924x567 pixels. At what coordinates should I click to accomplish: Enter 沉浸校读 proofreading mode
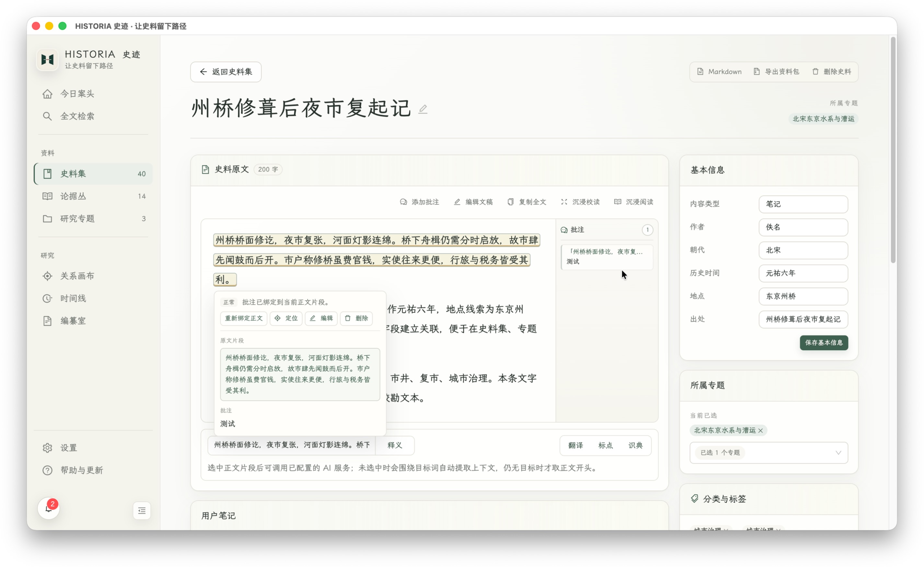click(580, 202)
